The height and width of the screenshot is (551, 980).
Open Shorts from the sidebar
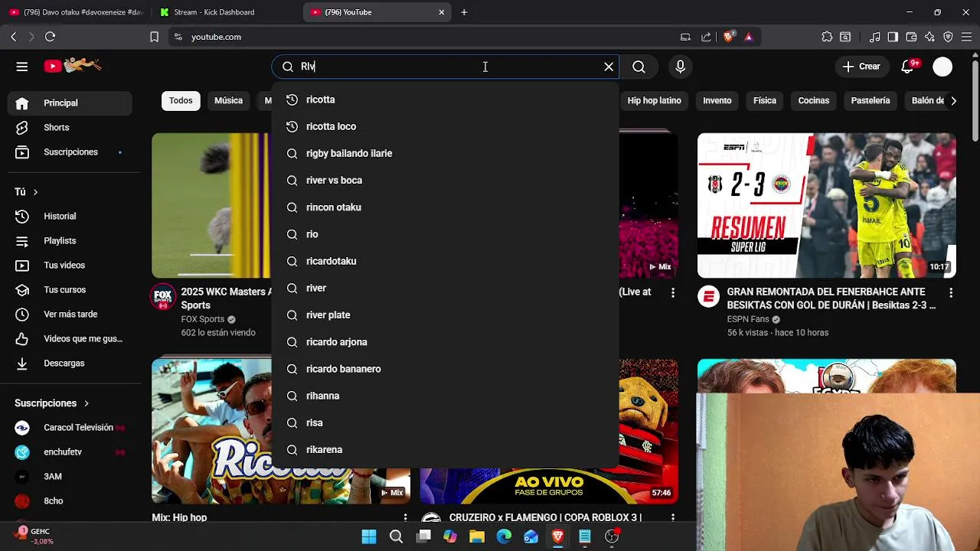[x=70, y=127]
